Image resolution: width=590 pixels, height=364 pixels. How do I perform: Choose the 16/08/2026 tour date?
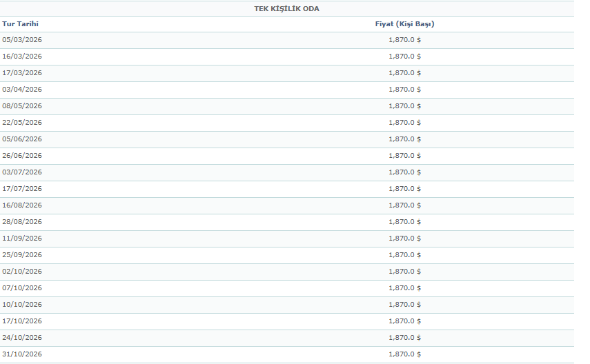22,205
